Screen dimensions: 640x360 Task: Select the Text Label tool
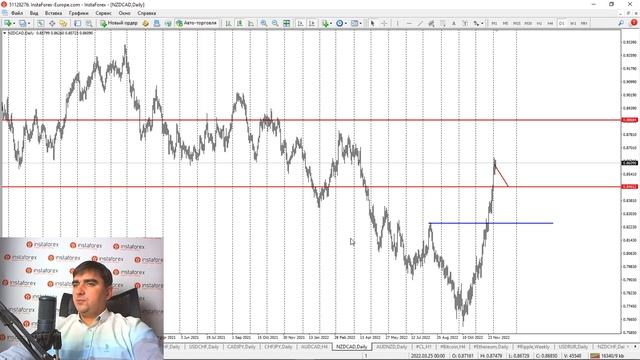point(464,23)
